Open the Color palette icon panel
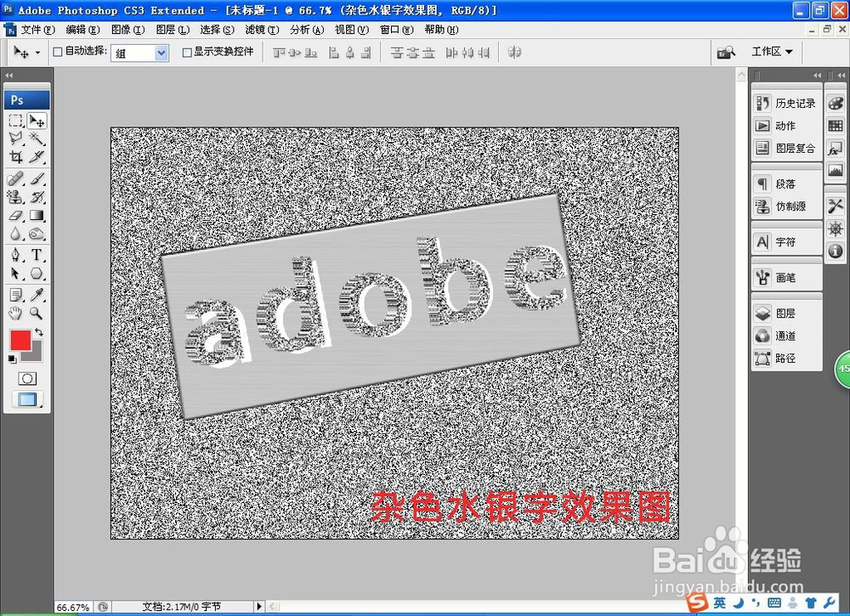850x616 pixels. click(836, 103)
